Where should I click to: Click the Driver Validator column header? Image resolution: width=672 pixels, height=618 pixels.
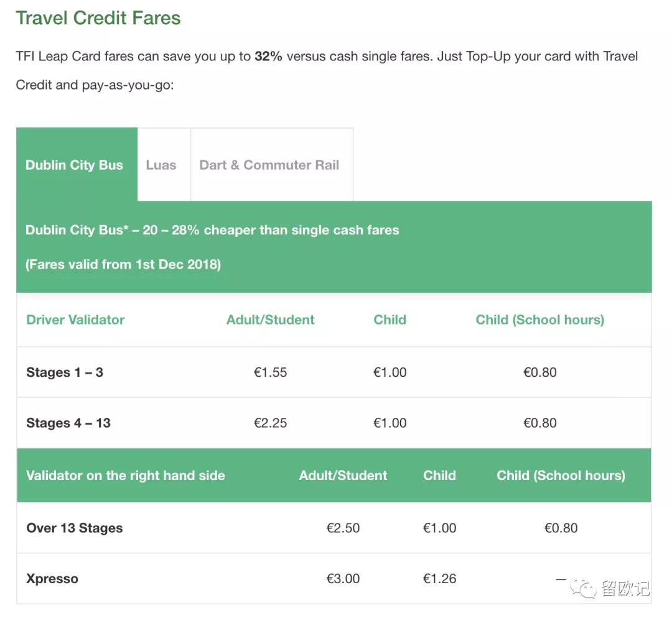pos(75,320)
